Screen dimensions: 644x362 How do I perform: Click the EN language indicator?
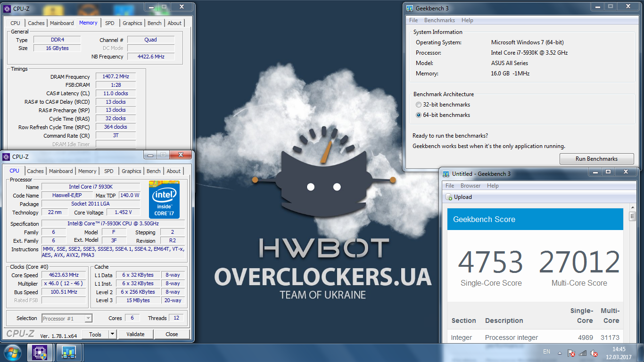pyautogui.click(x=546, y=352)
